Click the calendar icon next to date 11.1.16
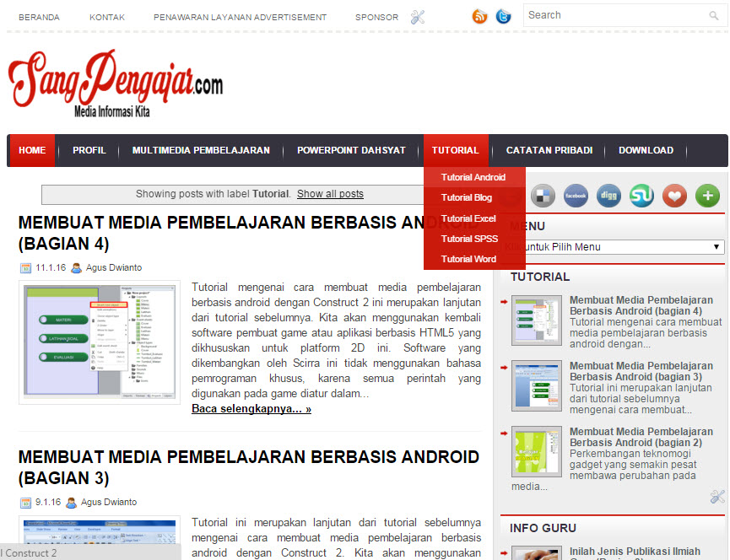Screen dimensions: 730x560 24,267
